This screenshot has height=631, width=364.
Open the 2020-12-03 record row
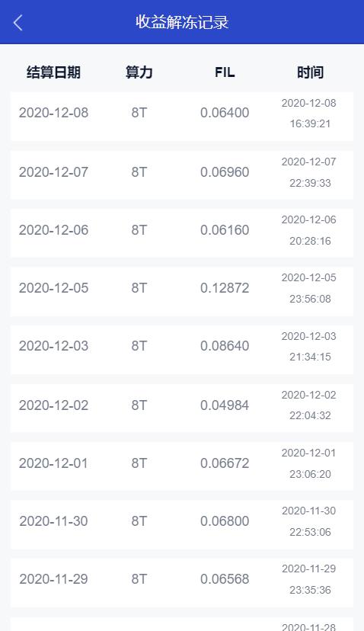[x=182, y=350]
